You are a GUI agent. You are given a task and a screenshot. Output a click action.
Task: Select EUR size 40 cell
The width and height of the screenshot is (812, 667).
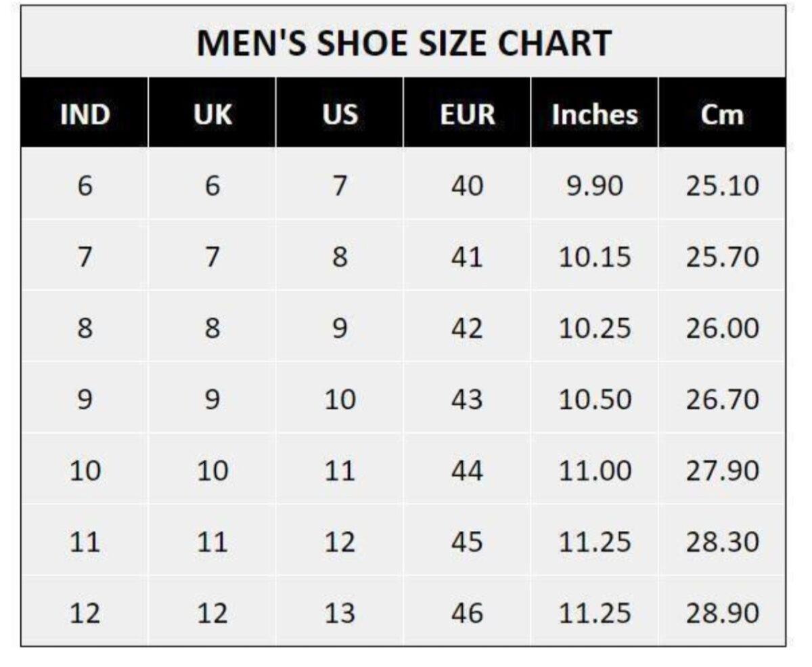[468, 186]
